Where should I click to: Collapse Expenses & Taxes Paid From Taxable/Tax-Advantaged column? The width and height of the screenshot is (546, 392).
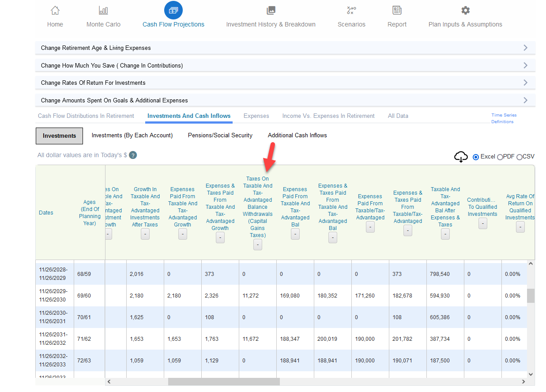pyautogui.click(x=408, y=231)
